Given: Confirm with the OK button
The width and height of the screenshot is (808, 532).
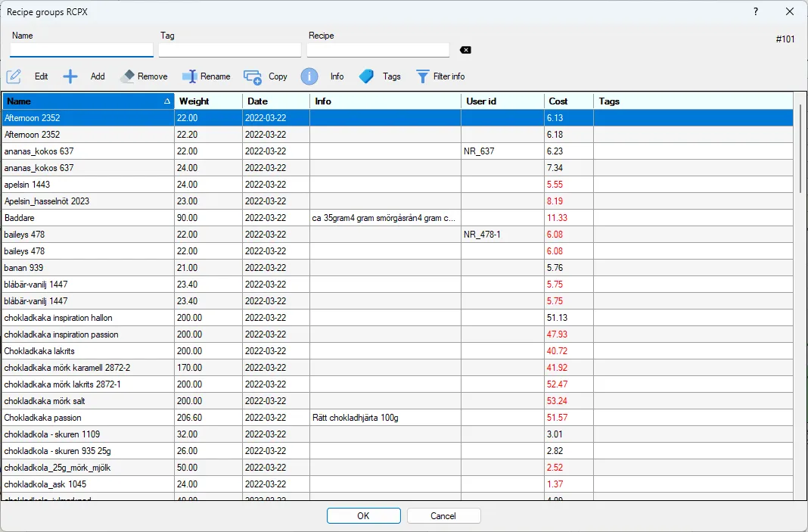Looking at the screenshot, I should 363,515.
